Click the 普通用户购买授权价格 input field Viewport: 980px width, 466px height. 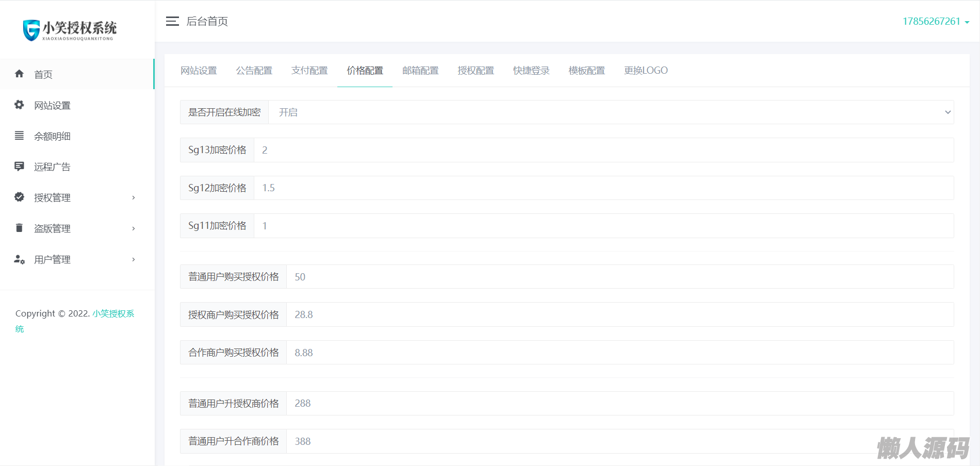(619, 277)
